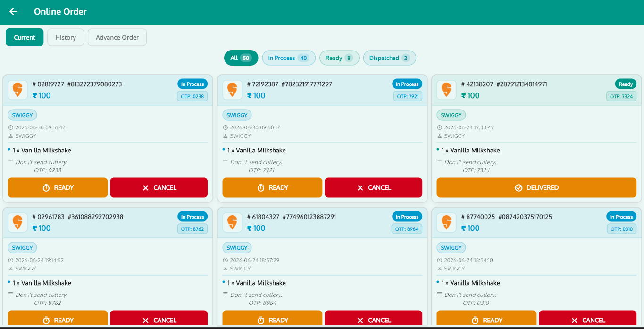Click Vanilla Milkshake item on order 42138207
644x329 pixels.
pyautogui.click(x=471, y=150)
